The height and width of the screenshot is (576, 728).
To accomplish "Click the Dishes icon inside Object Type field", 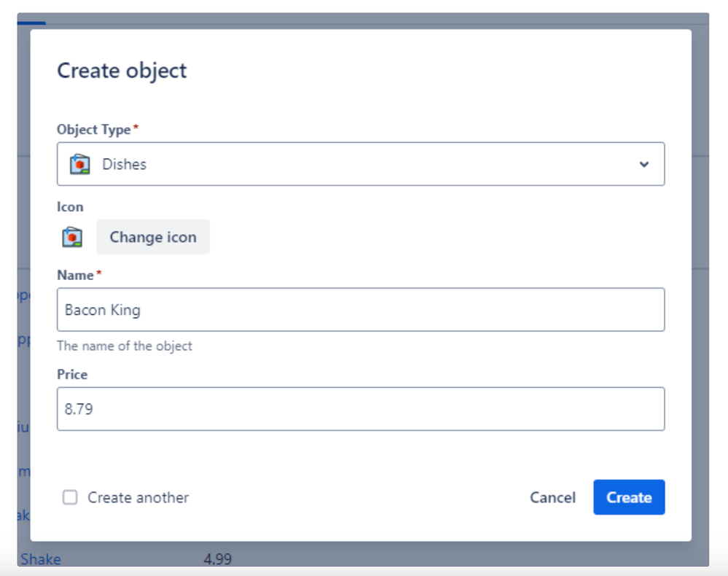I will [x=79, y=164].
